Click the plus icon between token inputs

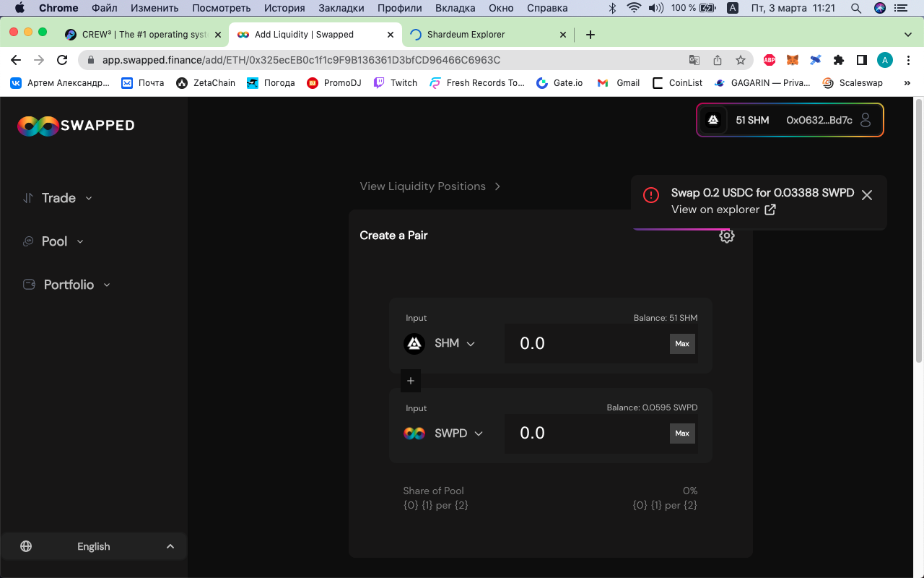point(411,381)
